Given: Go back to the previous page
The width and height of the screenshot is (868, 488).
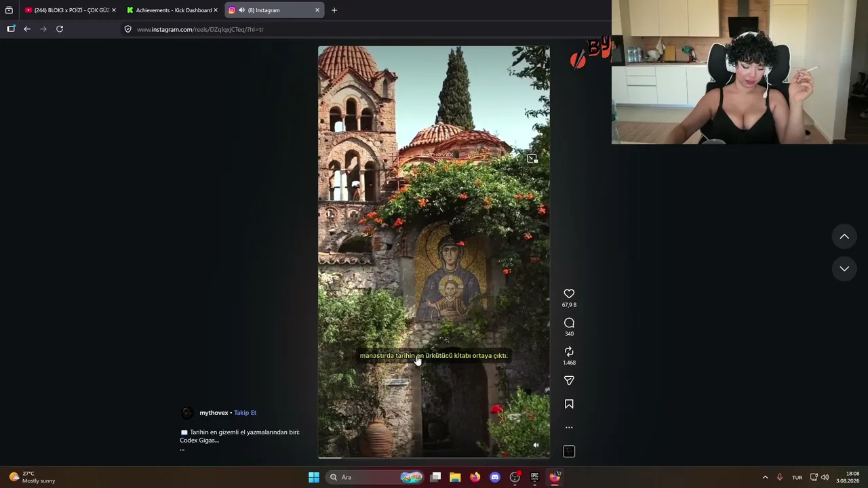Looking at the screenshot, I should (x=27, y=29).
